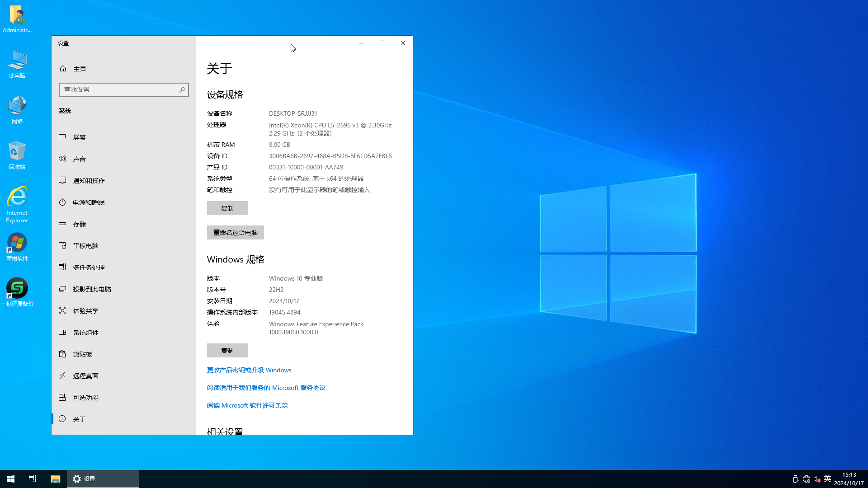Image resolution: width=868 pixels, height=488 pixels.
Task: Select 常用软件 desktop shortcut
Action: (17, 247)
